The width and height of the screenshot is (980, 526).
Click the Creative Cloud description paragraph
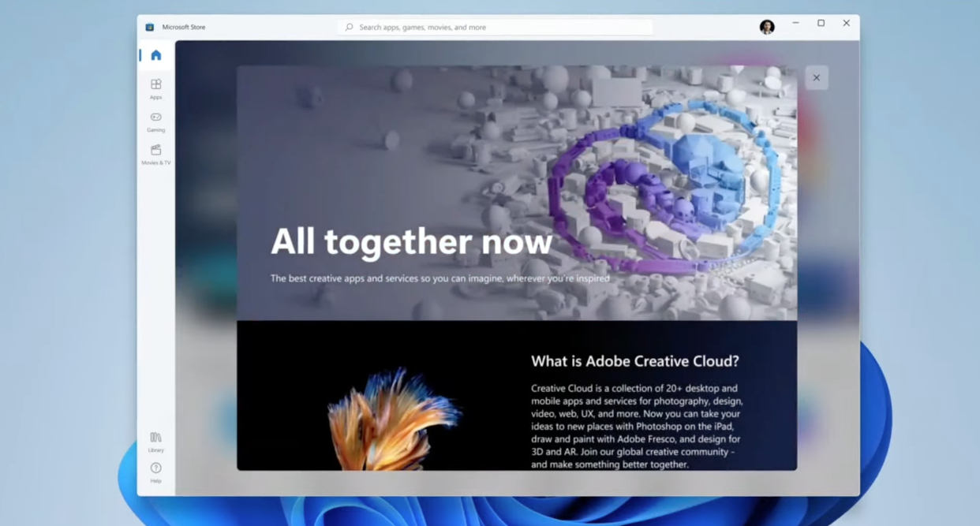pos(637,426)
